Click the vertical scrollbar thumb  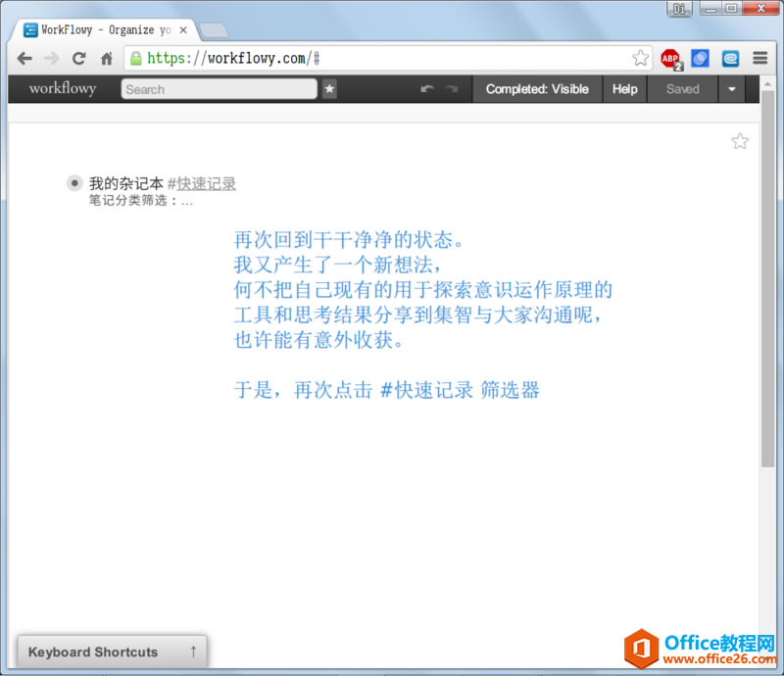(768, 279)
